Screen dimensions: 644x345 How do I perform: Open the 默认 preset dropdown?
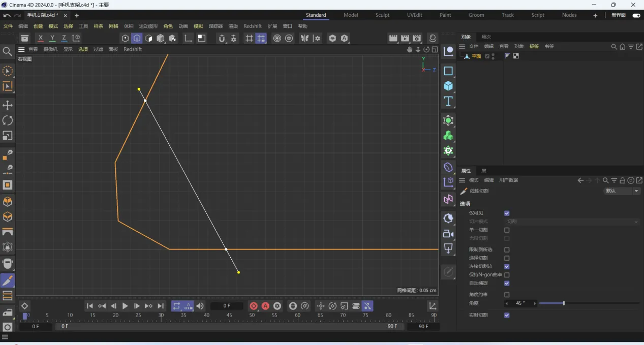622,191
